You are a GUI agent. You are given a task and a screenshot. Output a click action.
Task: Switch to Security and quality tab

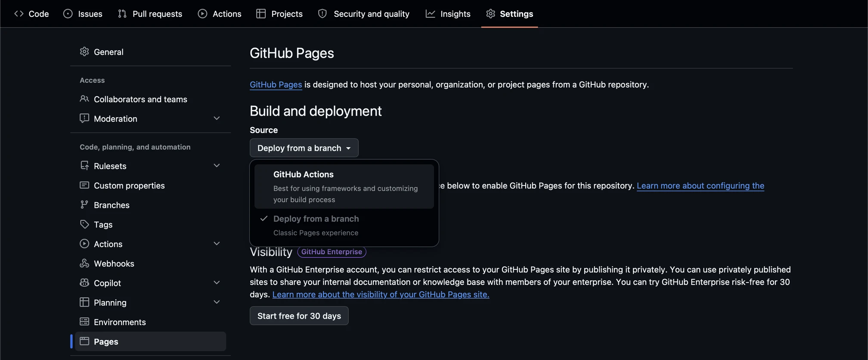[364, 14]
